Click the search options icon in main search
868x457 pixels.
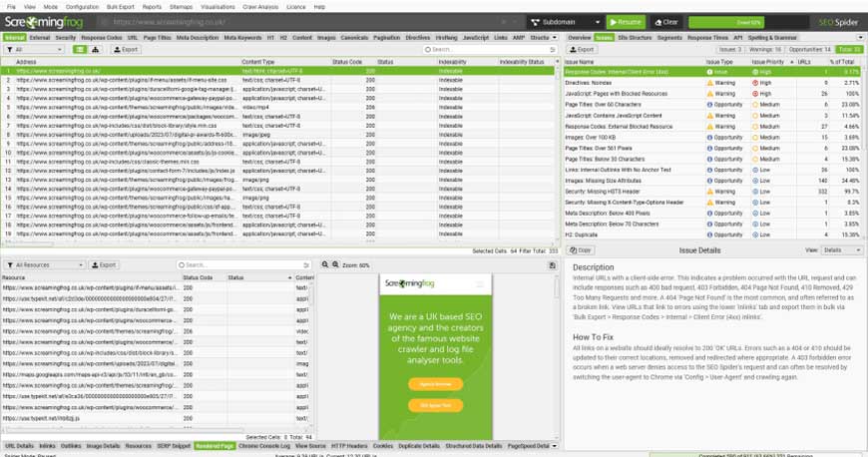tap(553, 49)
